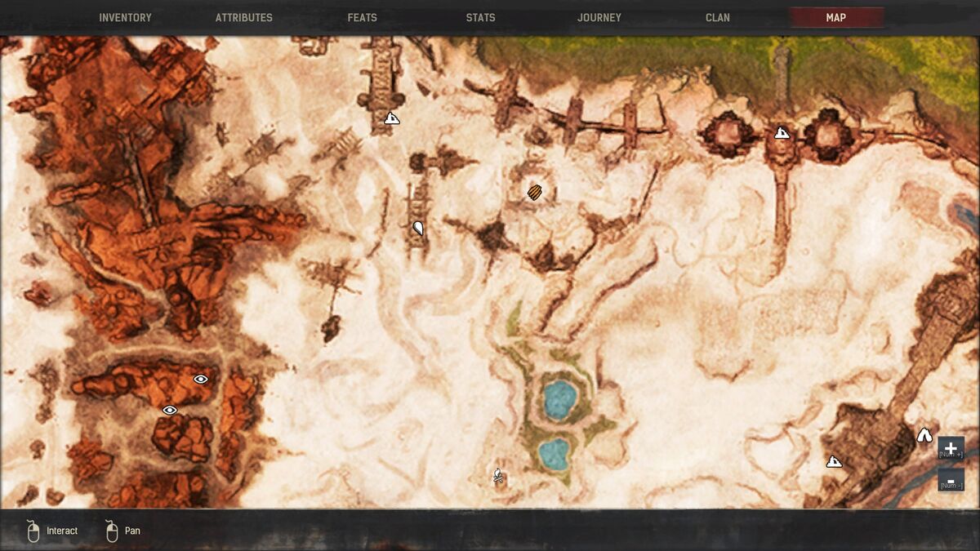Open the Stats tab
Image resolution: width=980 pixels, height=551 pixels.
point(480,17)
